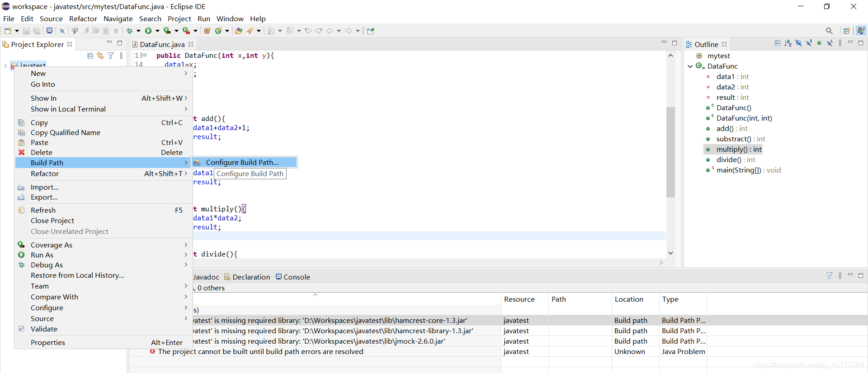
Task: Collapse all in Outline view toolbar
Action: [x=778, y=43]
